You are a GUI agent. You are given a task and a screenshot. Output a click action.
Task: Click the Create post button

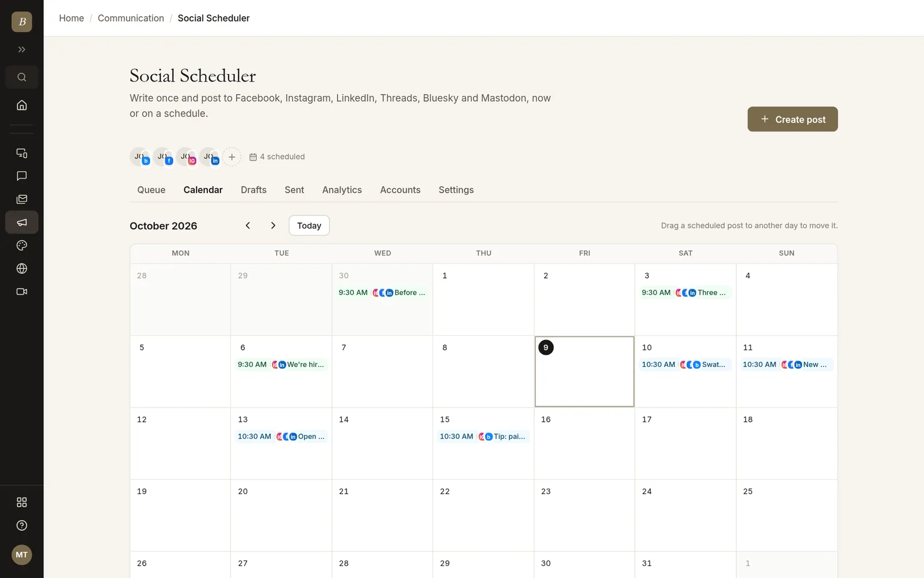792,119
